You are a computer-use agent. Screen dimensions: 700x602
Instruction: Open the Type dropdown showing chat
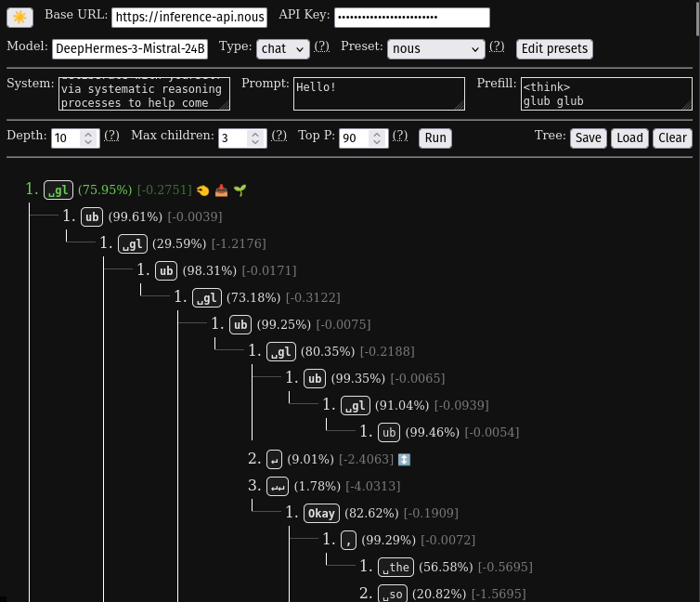(x=283, y=48)
